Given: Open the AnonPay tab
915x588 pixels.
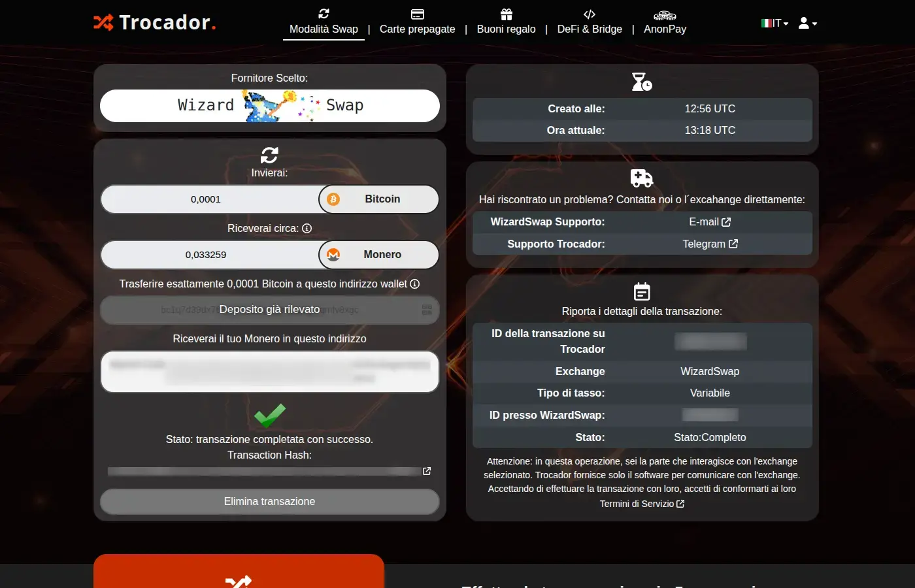Looking at the screenshot, I should pyautogui.click(x=665, y=29).
